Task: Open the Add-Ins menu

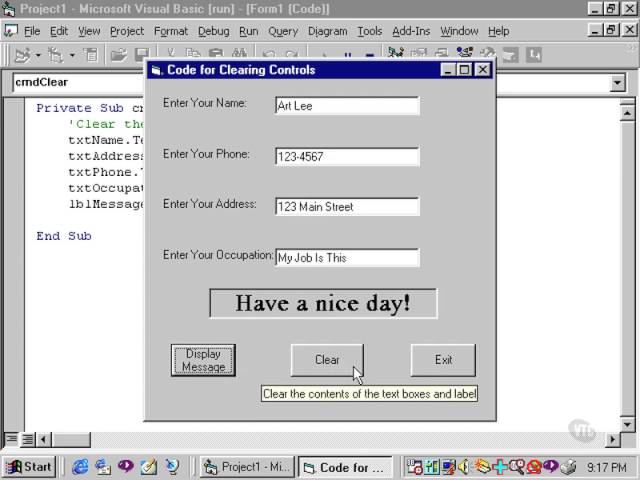Action: tap(411, 31)
